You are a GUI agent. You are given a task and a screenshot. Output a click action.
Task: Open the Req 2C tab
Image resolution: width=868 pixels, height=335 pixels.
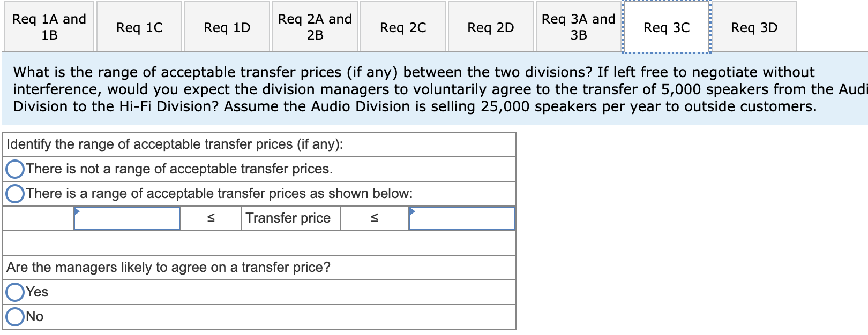tap(402, 26)
